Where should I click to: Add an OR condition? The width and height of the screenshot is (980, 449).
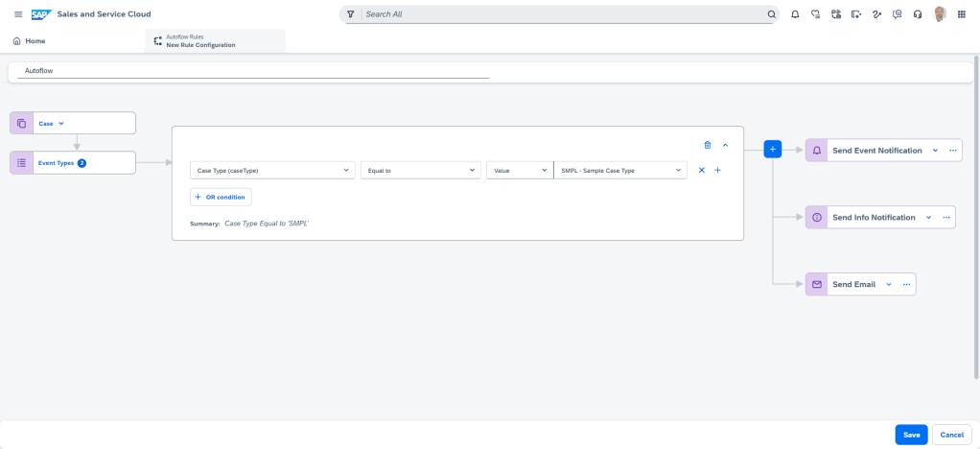(222, 197)
